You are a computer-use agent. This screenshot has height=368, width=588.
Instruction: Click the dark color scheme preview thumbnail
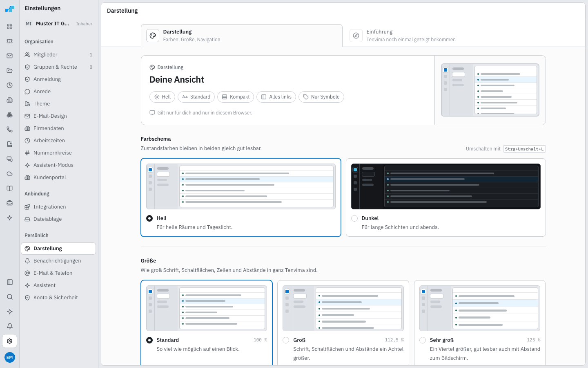click(446, 186)
